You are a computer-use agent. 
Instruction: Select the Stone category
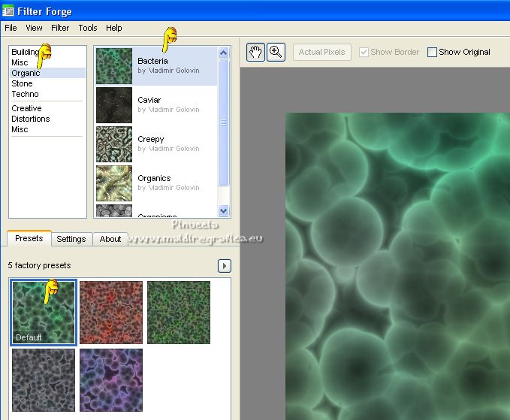[22, 83]
